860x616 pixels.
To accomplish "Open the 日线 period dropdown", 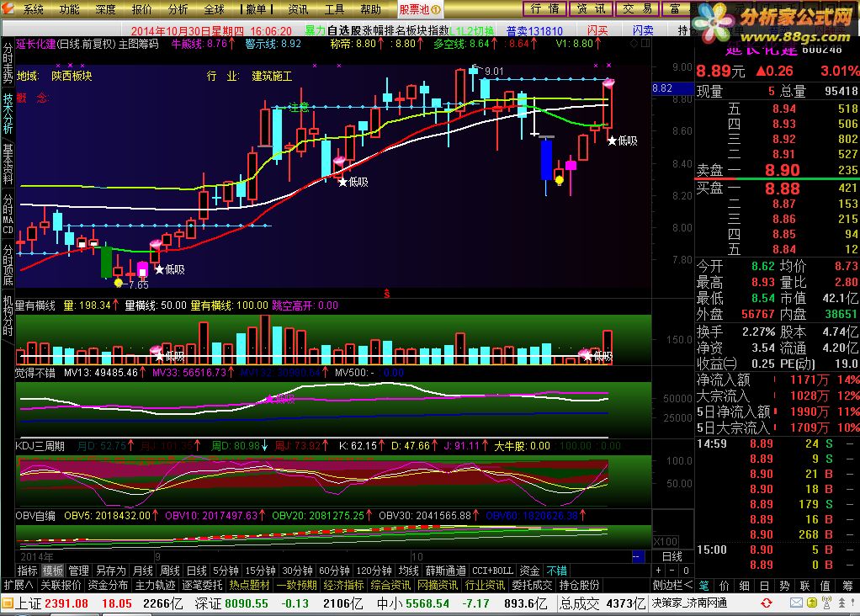I will 672,557.
